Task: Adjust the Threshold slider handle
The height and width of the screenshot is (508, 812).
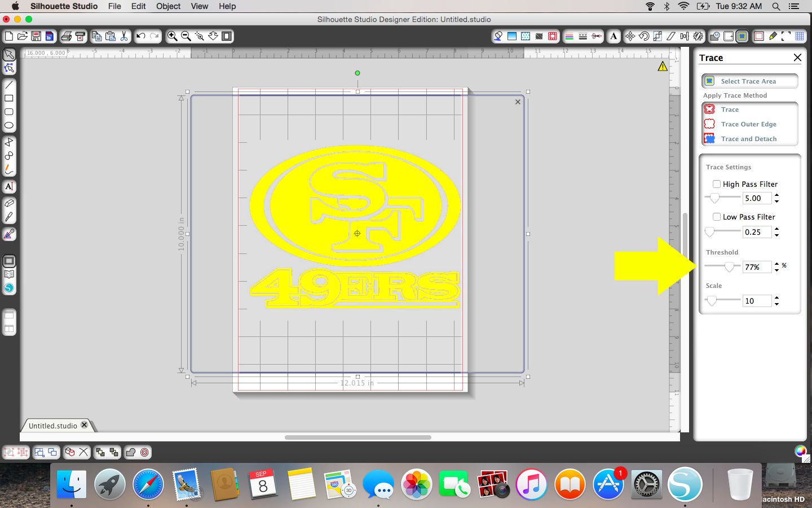Action: coord(730,267)
